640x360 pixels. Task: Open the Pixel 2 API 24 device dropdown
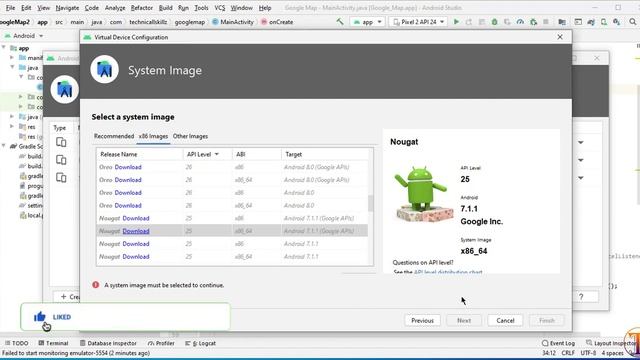click(x=418, y=22)
